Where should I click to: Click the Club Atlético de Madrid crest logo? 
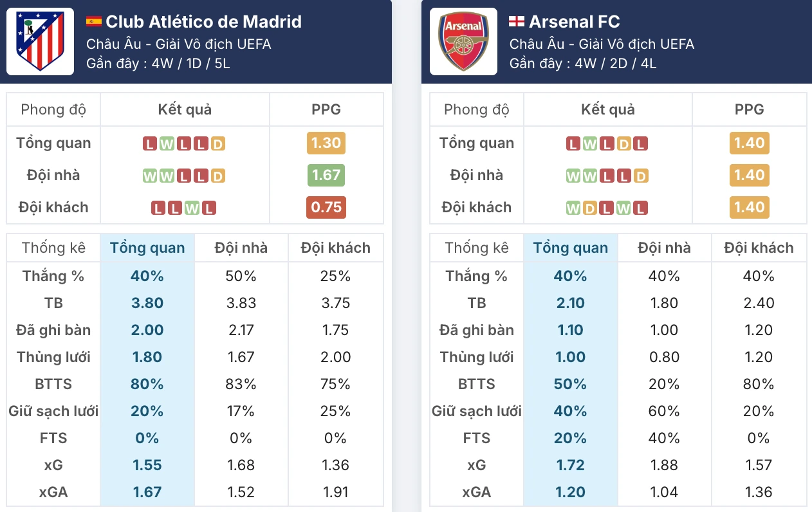[x=40, y=41]
